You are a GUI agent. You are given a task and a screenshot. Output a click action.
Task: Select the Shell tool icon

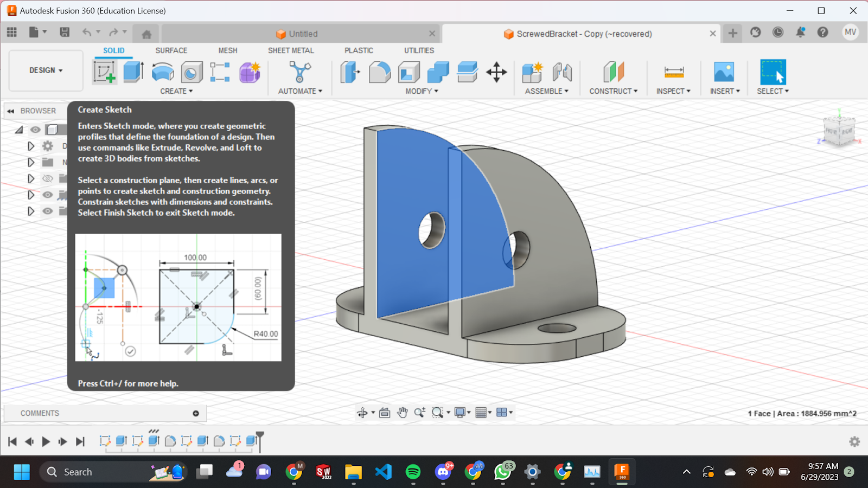409,72
